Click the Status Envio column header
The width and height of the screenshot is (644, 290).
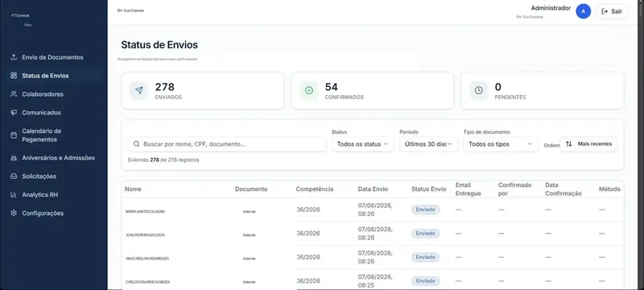point(429,189)
